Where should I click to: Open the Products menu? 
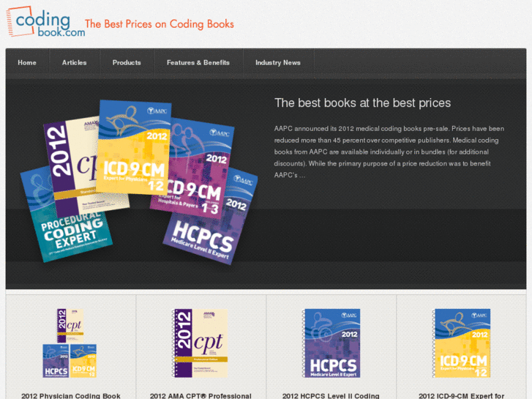pos(127,63)
